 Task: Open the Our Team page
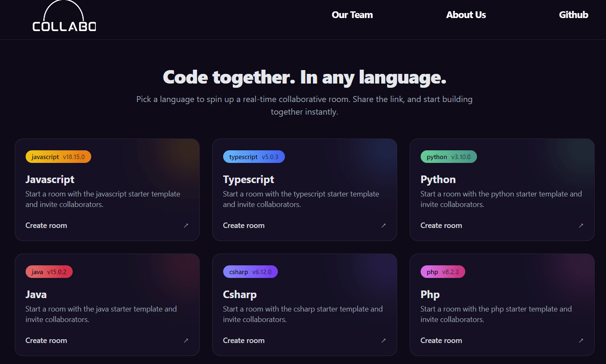pos(352,15)
